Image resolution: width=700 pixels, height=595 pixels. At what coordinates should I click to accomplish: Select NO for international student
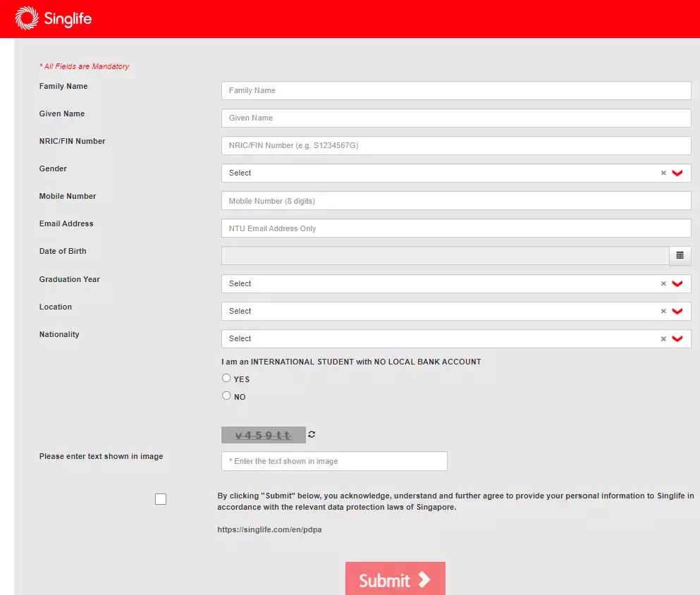pos(226,395)
